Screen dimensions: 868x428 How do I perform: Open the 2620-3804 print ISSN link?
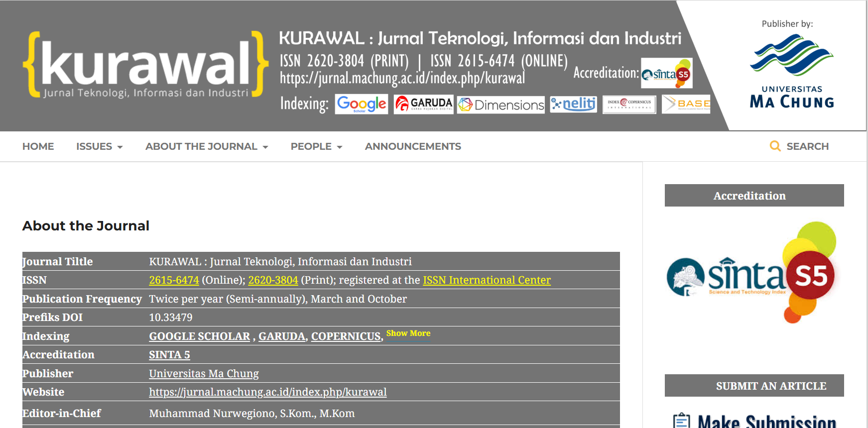pyautogui.click(x=273, y=280)
